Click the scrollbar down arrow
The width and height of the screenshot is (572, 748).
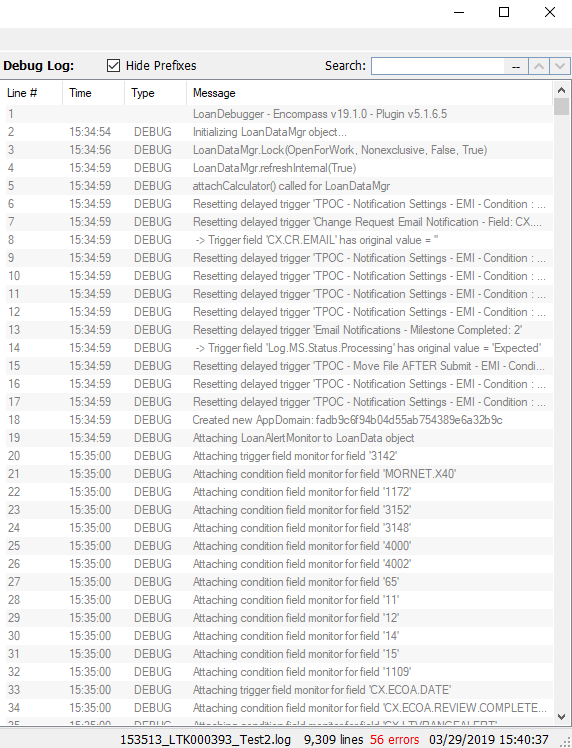point(562,717)
